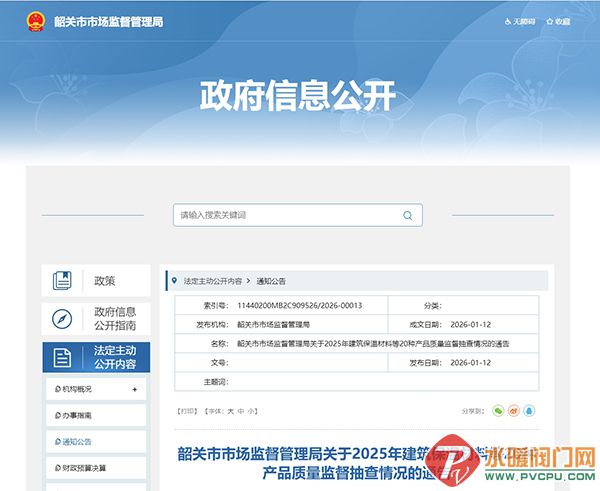Open the 法定主动公开内容 section
Image resolution: width=600 pixels, height=491 pixels.
click(x=96, y=357)
